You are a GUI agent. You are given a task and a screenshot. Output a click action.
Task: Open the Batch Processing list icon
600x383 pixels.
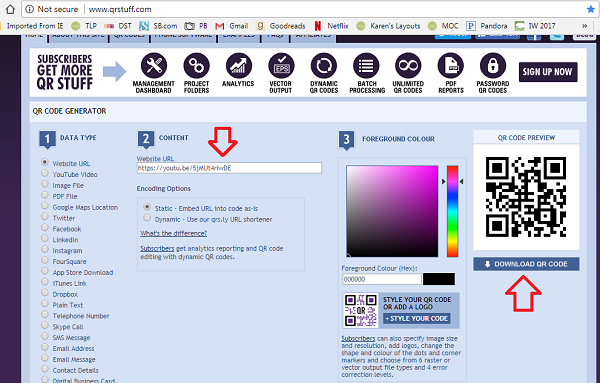click(366, 66)
